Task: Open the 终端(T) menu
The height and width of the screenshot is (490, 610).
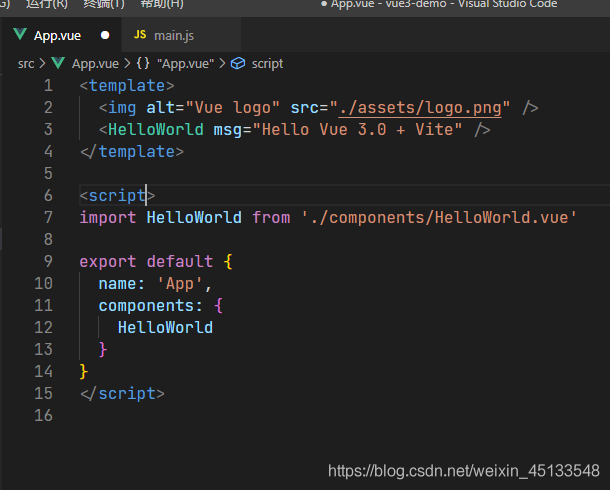Action: (104, 4)
